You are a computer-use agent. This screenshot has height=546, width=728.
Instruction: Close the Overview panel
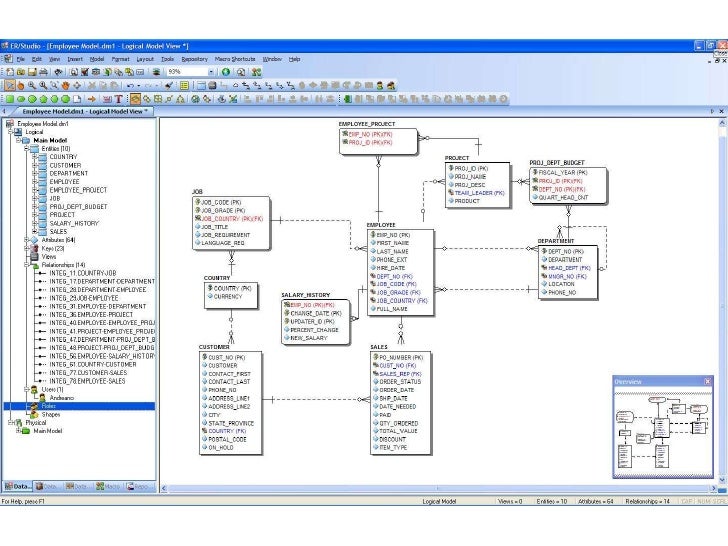(x=708, y=382)
